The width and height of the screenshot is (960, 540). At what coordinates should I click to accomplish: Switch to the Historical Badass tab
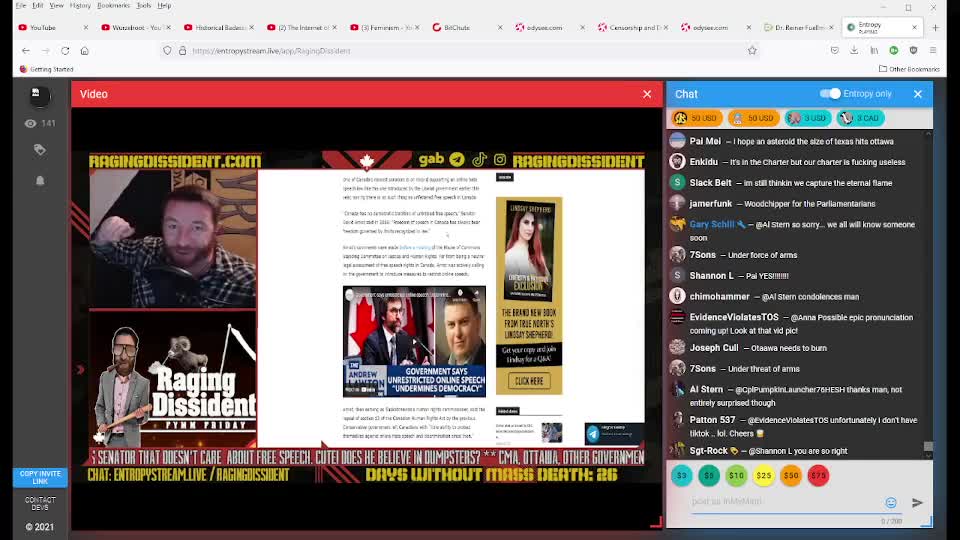tap(216, 28)
